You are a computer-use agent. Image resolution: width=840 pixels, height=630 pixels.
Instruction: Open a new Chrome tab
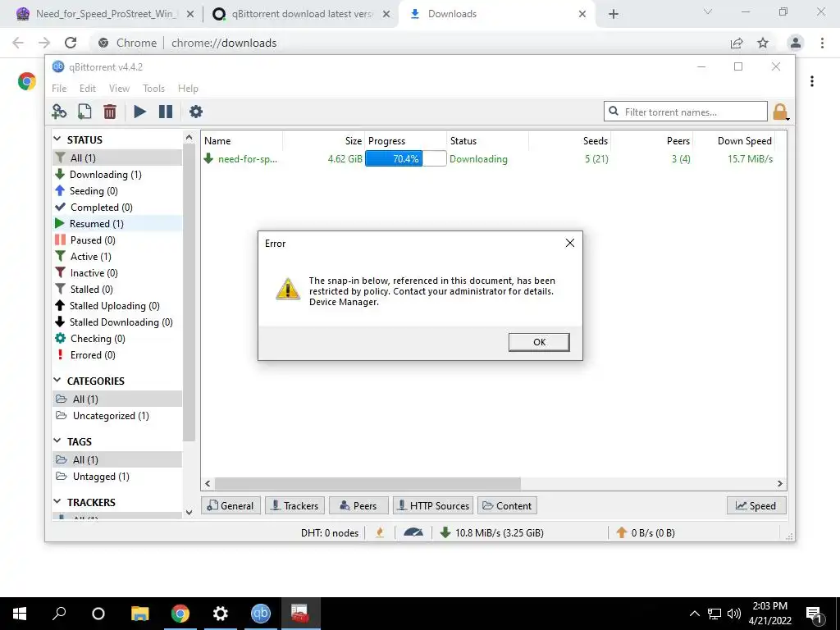tap(614, 14)
